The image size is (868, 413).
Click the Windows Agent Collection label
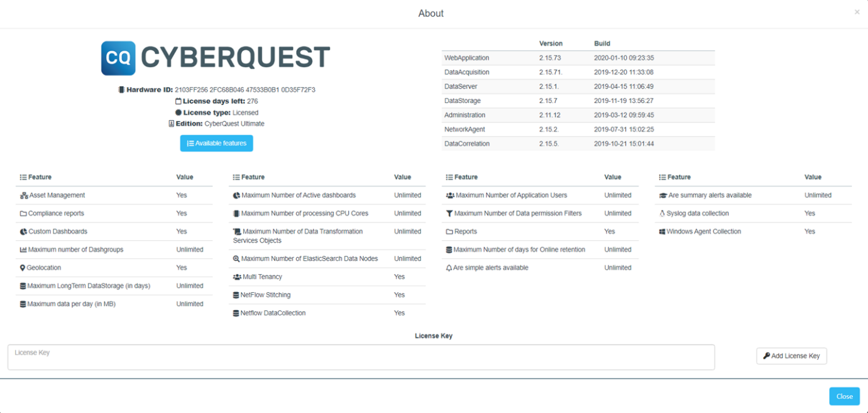coord(704,232)
